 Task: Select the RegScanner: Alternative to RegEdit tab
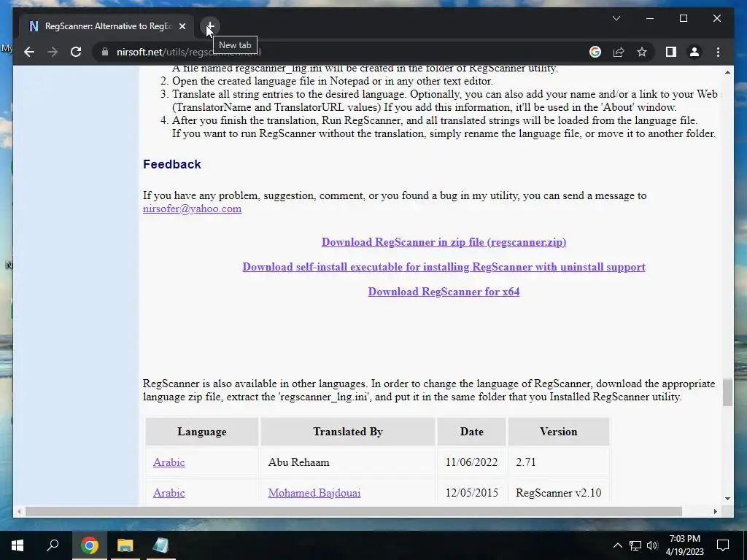107,26
